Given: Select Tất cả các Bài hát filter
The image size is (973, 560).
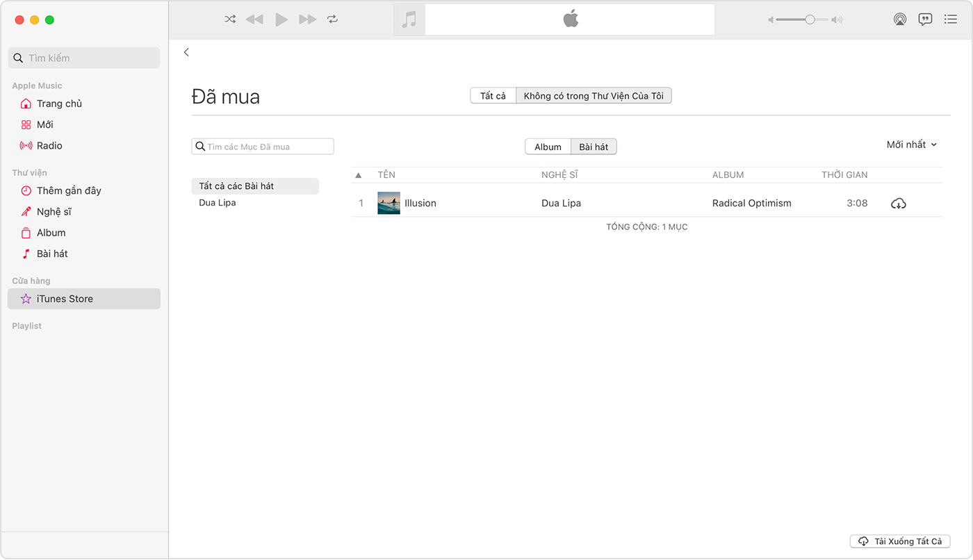Looking at the screenshot, I should coord(255,186).
